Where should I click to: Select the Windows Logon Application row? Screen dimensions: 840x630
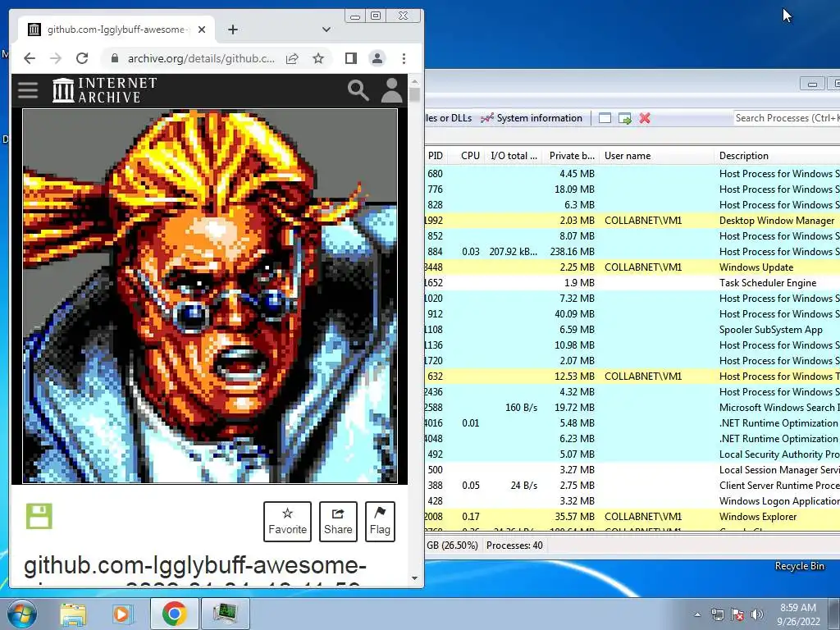(632, 501)
